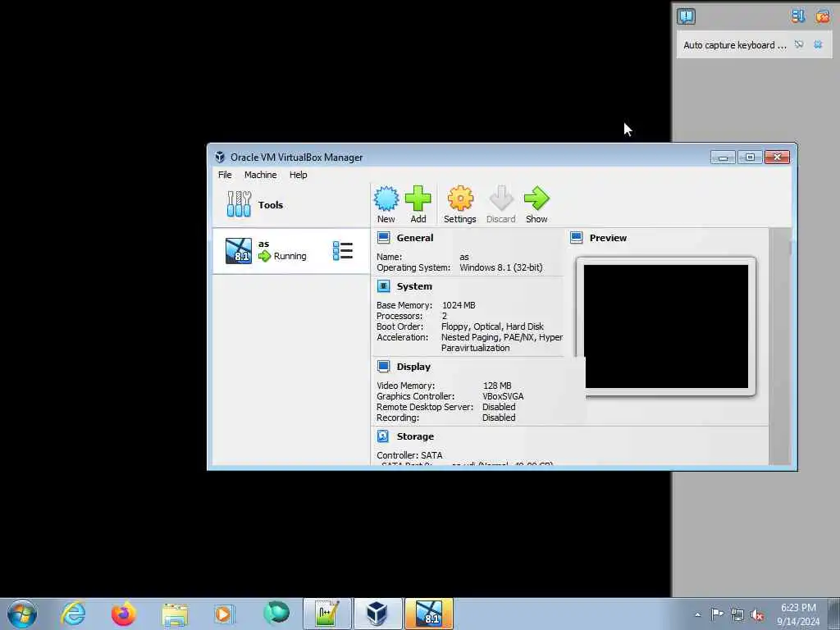Click the Preview section header

(608, 237)
